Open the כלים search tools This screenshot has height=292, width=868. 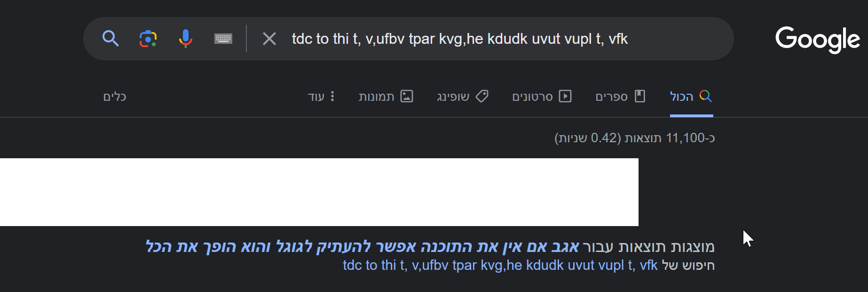[x=114, y=96]
